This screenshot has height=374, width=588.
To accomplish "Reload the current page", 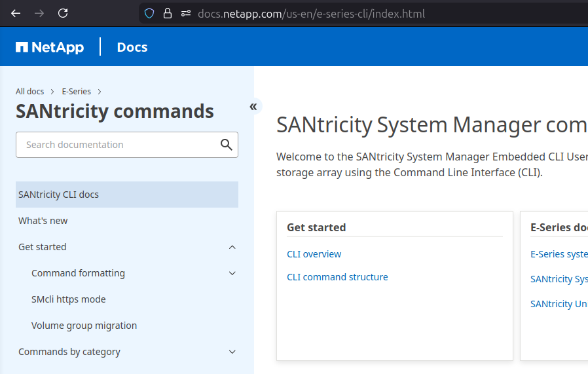I will 63,14.
